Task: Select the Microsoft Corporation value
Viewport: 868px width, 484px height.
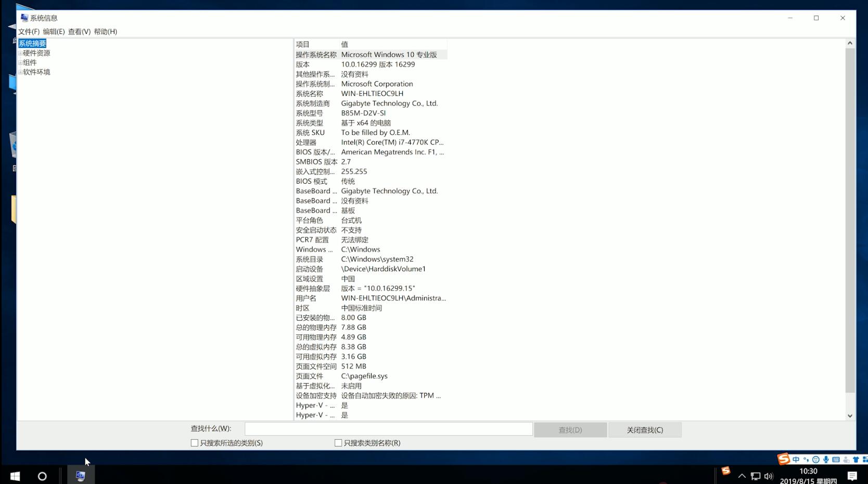Action: click(377, 84)
